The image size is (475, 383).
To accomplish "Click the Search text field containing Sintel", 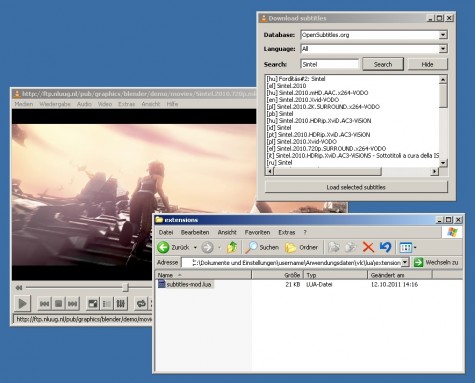I will tap(329, 64).
